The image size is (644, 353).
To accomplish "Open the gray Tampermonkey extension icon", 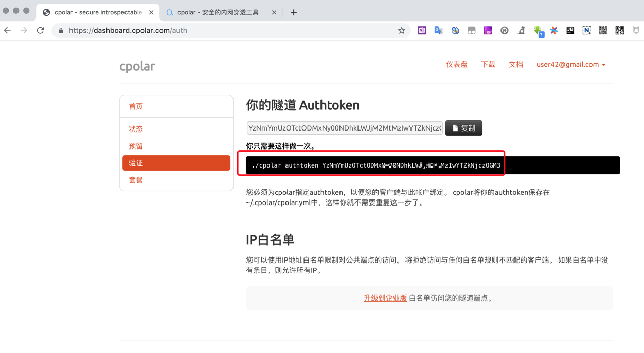I will [x=471, y=31].
